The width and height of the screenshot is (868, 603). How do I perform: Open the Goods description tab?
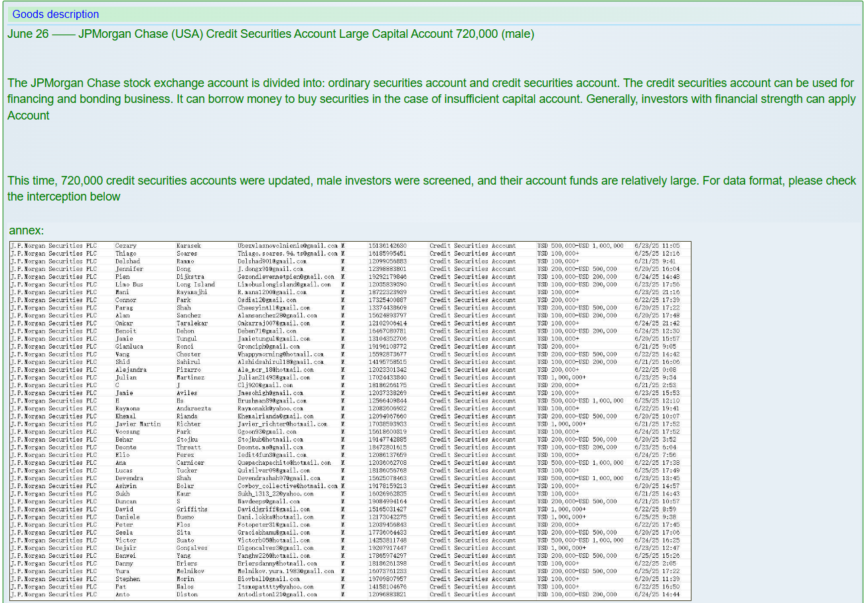click(x=56, y=14)
